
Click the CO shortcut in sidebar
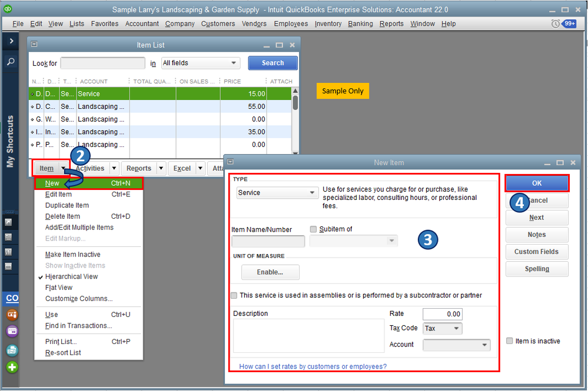tap(12, 298)
